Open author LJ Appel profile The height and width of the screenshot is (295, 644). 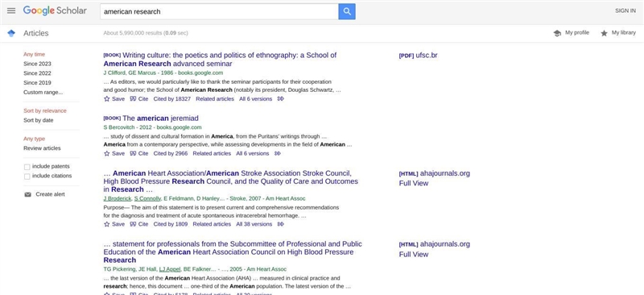click(170, 269)
